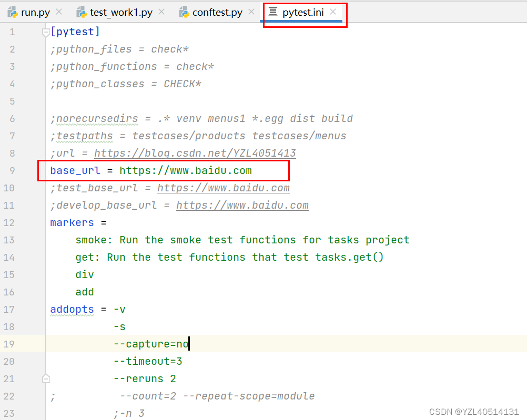Close the conftest.py tab
Image resolution: width=527 pixels, height=420 pixels.
[251, 12]
